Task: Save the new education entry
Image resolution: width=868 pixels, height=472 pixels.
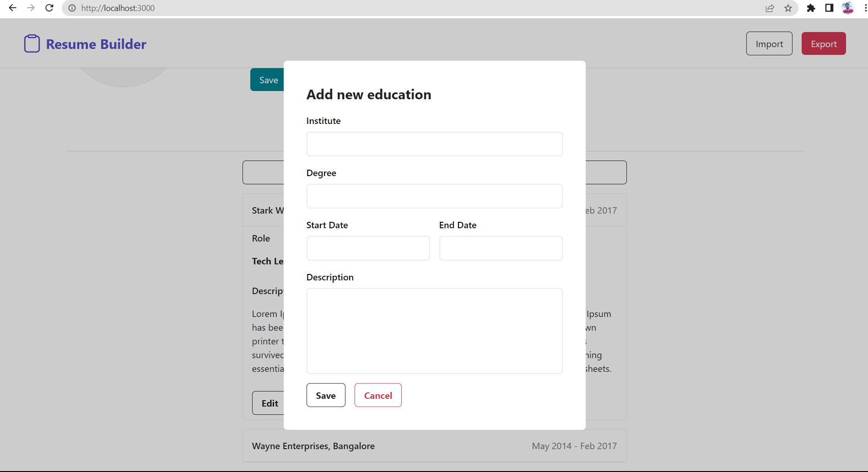Action: 326,395
